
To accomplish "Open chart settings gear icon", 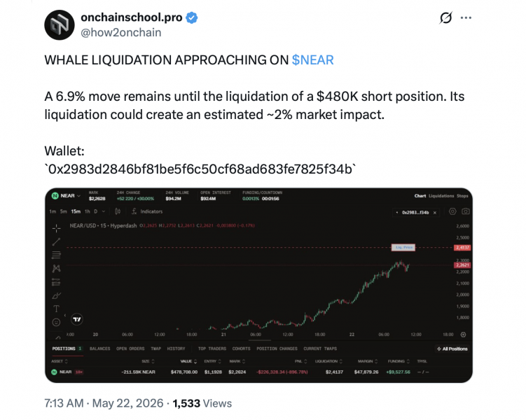I will point(452,211).
